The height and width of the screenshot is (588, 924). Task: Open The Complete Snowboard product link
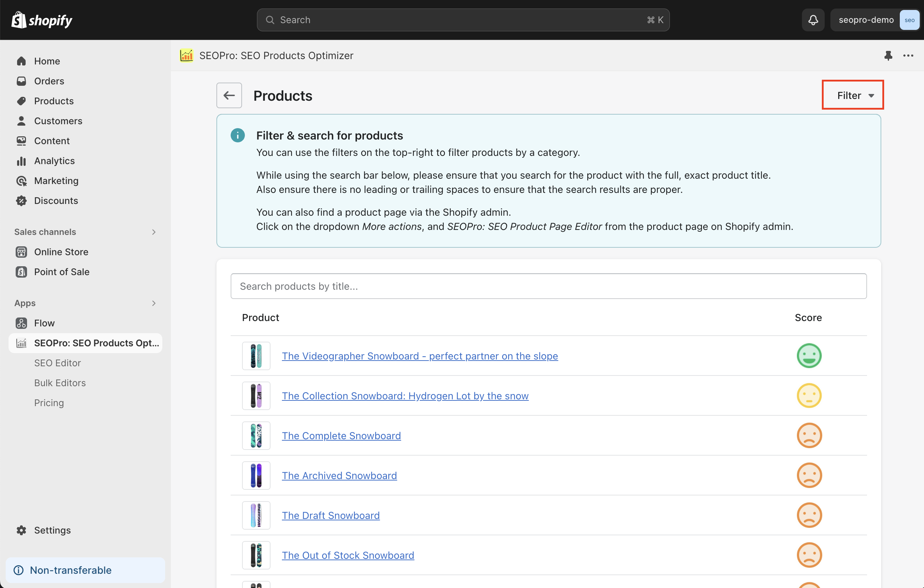(x=341, y=436)
